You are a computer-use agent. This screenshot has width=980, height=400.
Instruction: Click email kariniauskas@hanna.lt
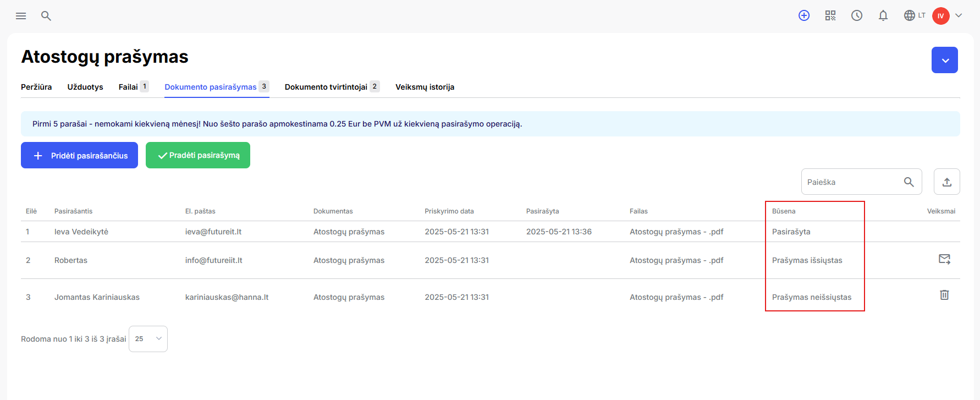pyautogui.click(x=227, y=297)
